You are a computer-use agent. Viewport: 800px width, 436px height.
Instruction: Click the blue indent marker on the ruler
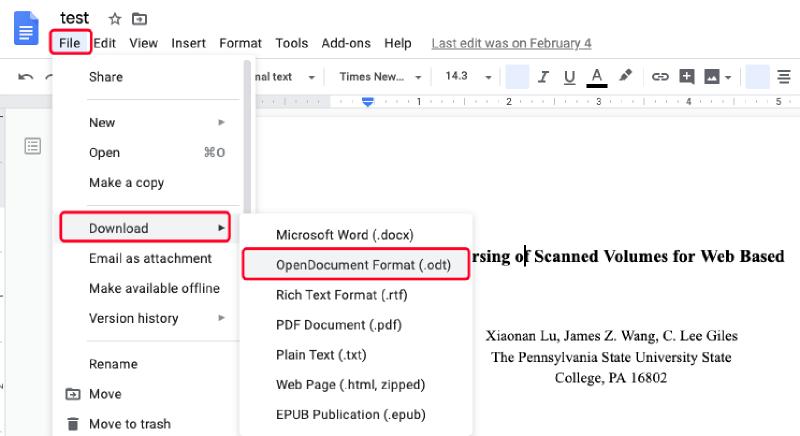point(368,101)
